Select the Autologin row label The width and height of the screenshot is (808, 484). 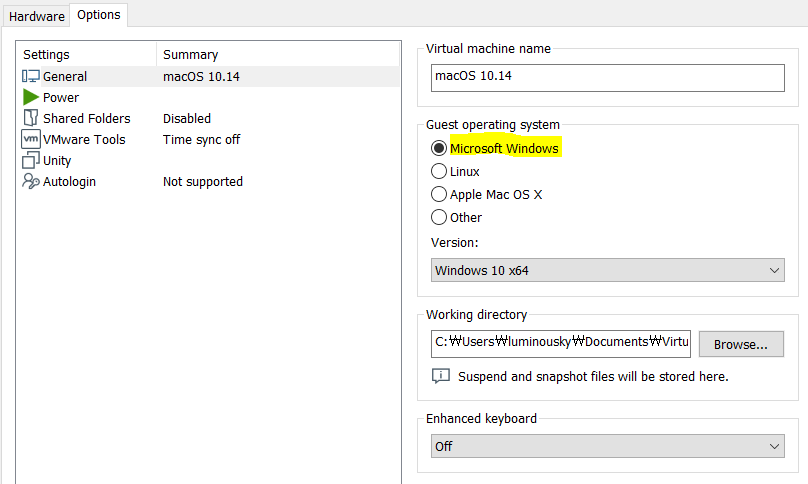(69, 182)
